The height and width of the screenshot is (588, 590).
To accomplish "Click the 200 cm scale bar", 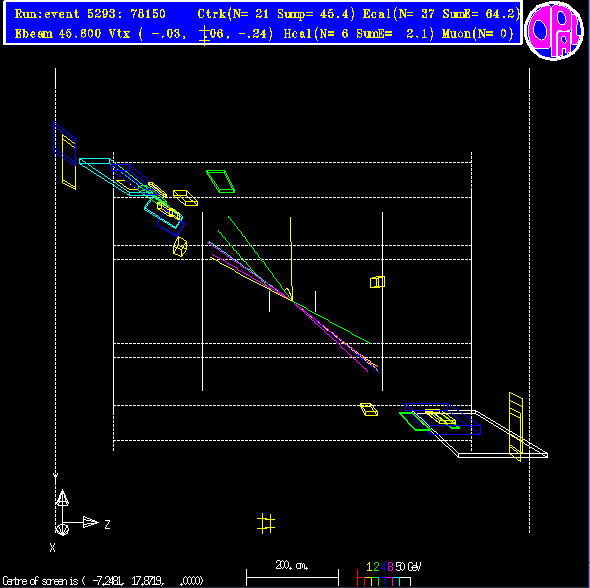I will [292, 573].
